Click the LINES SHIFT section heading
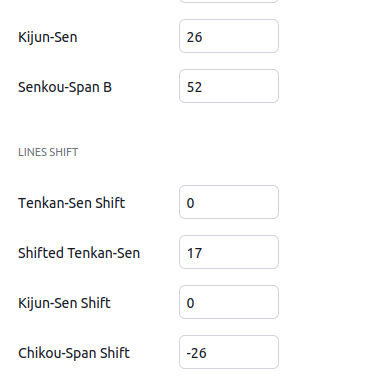 (48, 152)
